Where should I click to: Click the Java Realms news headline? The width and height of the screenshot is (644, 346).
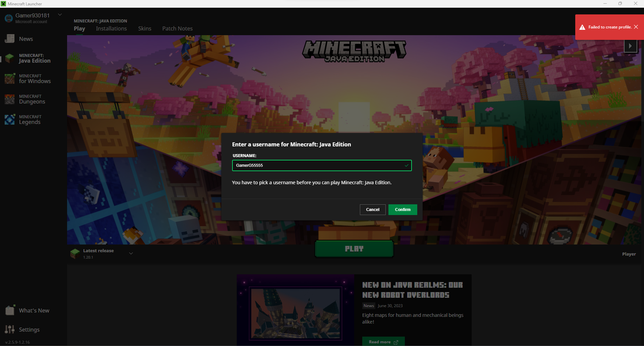(x=413, y=290)
